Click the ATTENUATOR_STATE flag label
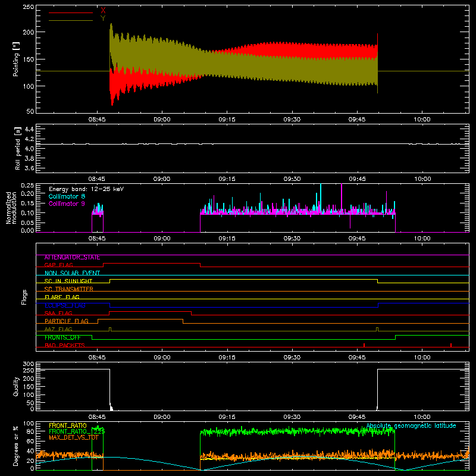 72,258
